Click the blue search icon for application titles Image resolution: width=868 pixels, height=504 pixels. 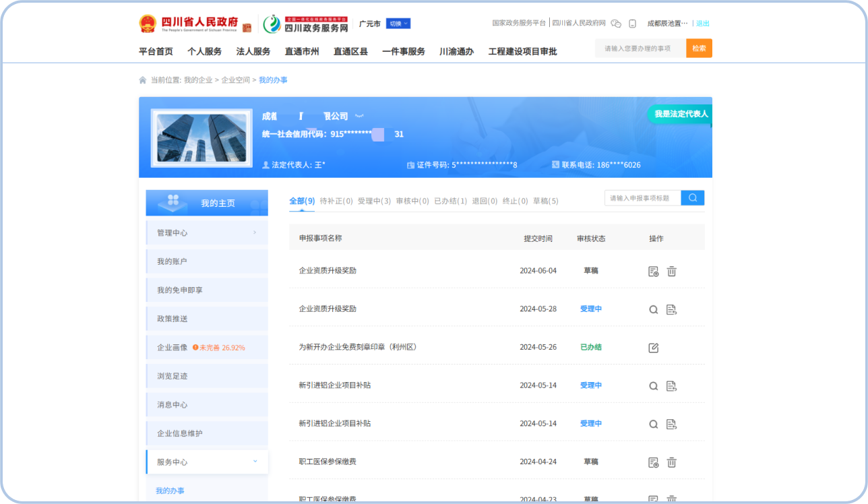point(692,197)
